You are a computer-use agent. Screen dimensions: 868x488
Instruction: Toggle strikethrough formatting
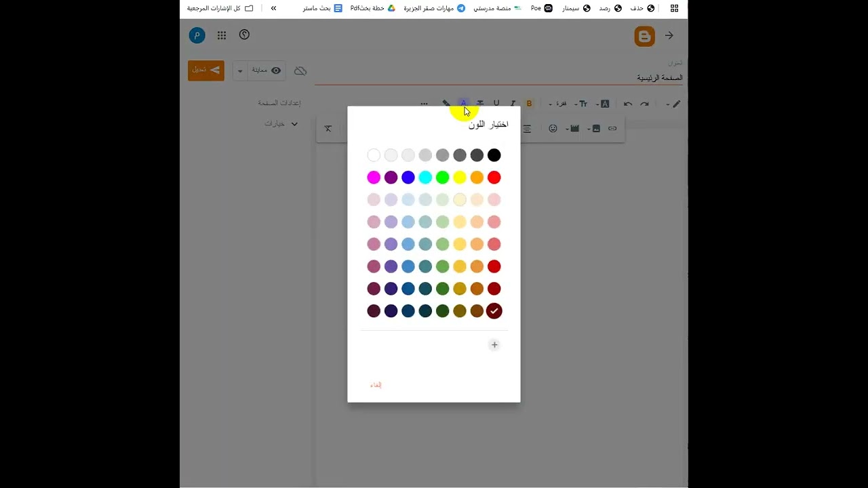click(480, 104)
